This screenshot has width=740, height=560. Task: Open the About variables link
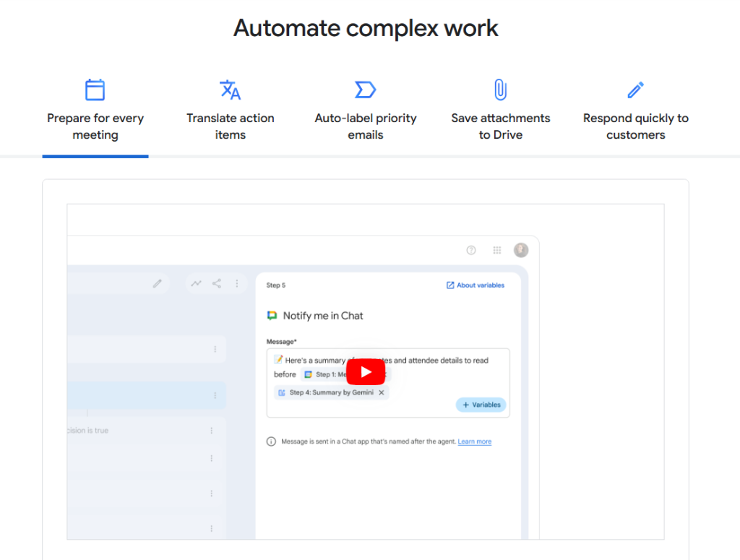coord(476,285)
